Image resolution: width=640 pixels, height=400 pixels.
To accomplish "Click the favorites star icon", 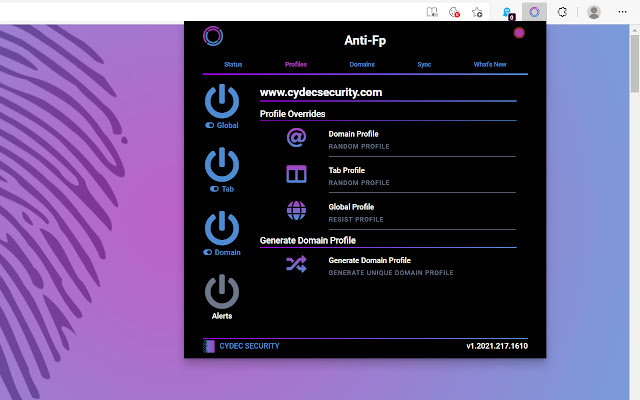I will tap(477, 12).
